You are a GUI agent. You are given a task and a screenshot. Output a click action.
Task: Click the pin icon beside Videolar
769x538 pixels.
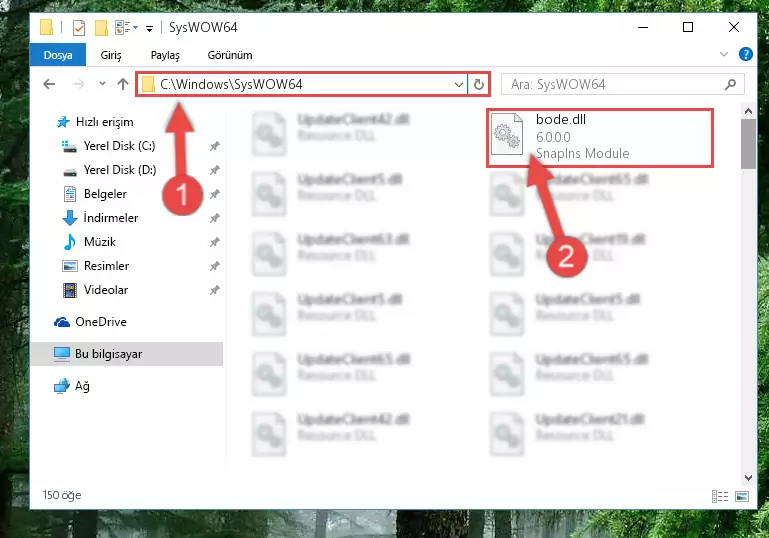[x=214, y=290]
